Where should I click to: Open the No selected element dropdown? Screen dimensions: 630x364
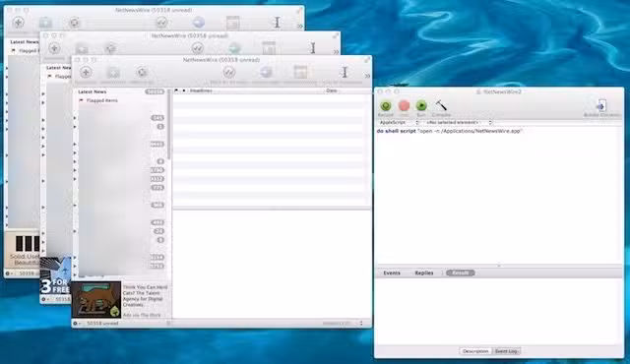coord(459,122)
